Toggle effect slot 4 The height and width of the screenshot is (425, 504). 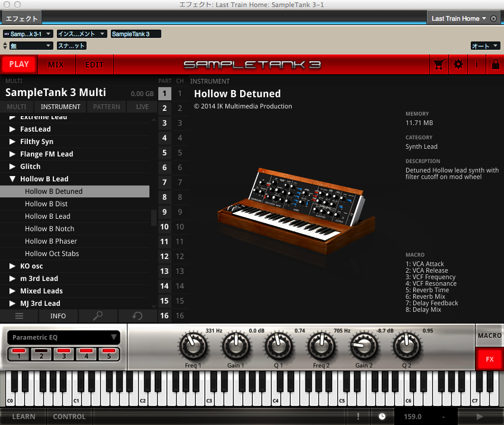pyautogui.click(x=86, y=354)
